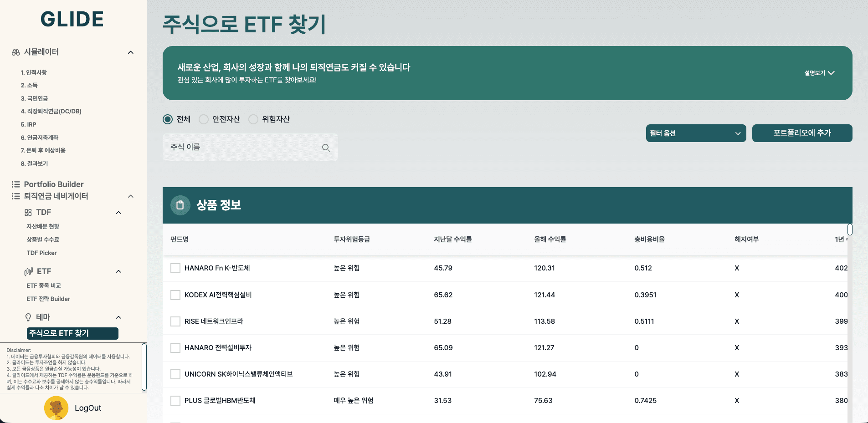
Task: Expand the 설명보기 chevron in banner
Action: coord(831,73)
